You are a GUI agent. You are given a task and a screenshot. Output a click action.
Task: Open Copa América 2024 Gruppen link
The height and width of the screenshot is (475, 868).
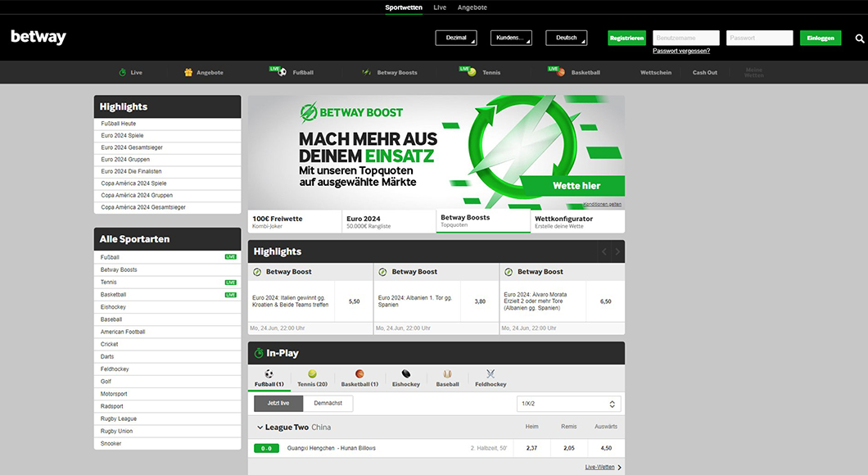(x=167, y=196)
